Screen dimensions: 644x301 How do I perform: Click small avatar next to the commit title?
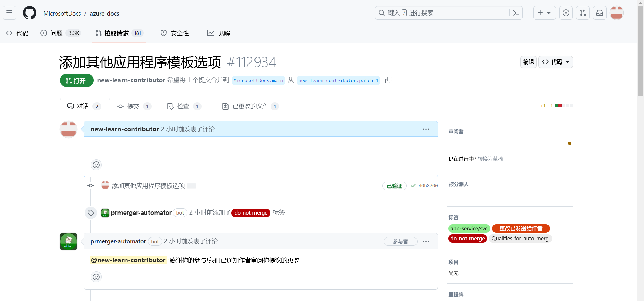pos(105,185)
